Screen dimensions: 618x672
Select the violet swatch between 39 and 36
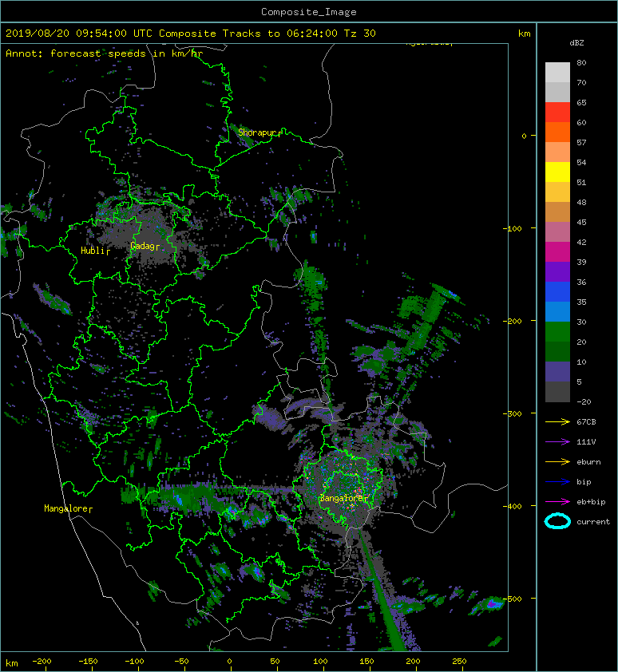pyautogui.click(x=557, y=271)
